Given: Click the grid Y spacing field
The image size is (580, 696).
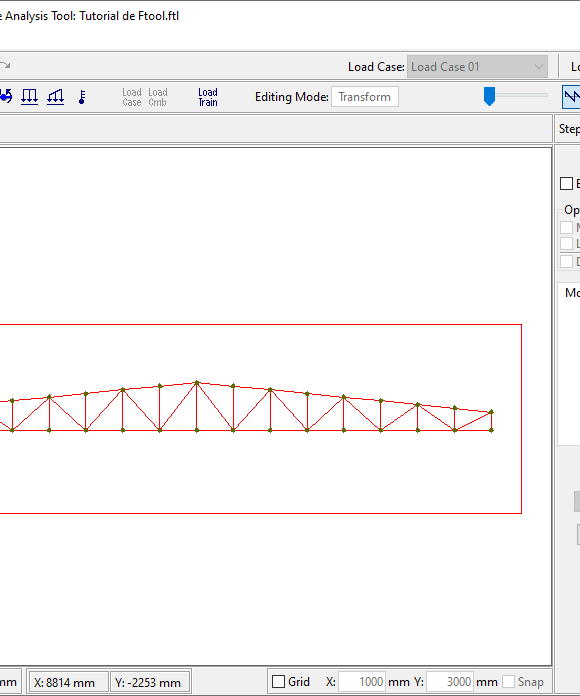Looking at the screenshot, I should coord(450,681).
